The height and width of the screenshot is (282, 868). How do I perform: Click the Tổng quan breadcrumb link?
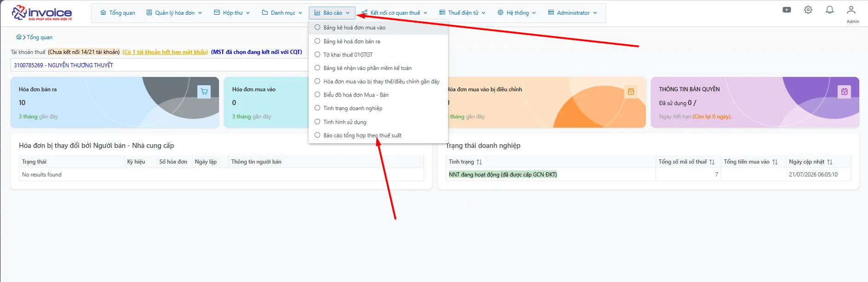pyautogui.click(x=40, y=37)
